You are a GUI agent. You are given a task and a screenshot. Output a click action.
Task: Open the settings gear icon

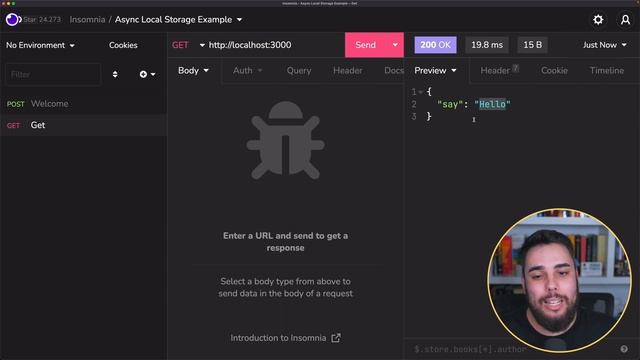click(x=598, y=20)
